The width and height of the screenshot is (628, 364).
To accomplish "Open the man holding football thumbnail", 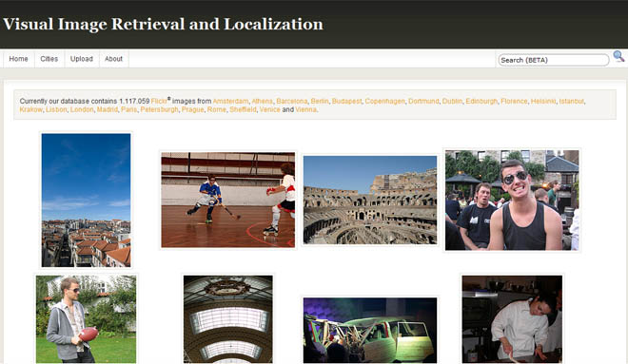I will (x=86, y=319).
